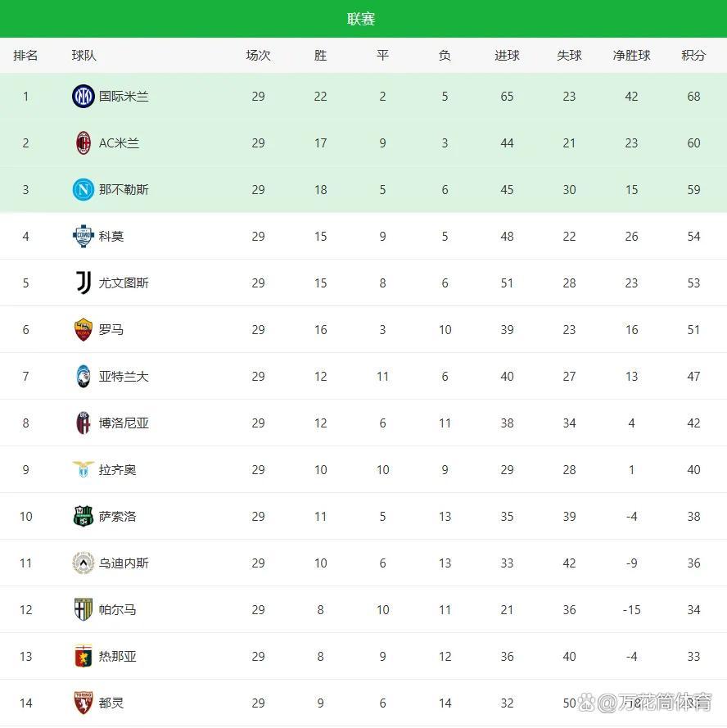Click the 积分 column header
727x728 pixels.
pos(693,56)
